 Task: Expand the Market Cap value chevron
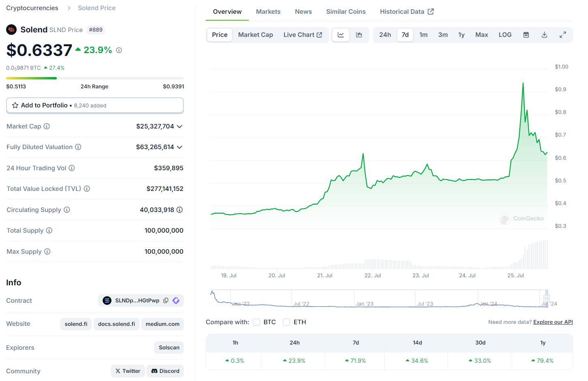[x=180, y=126]
